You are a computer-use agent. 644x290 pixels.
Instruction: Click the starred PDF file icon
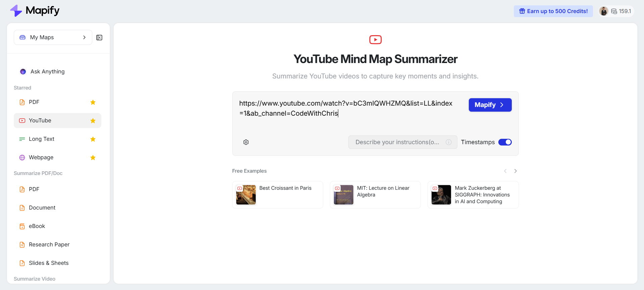click(x=22, y=102)
